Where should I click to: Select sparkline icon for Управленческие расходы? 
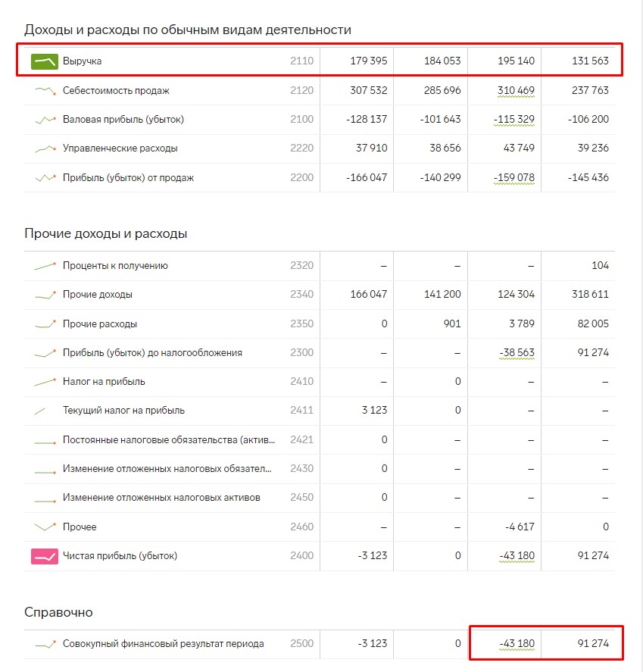(45, 148)
